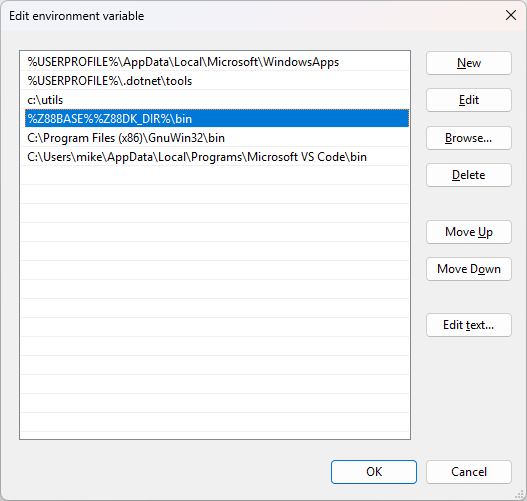
Task: Move the selected entry up
Action: [x=469, y=232]
